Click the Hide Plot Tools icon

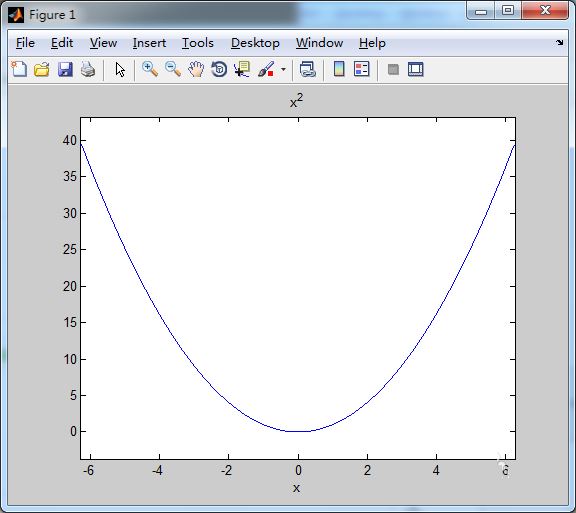[393, 69]
